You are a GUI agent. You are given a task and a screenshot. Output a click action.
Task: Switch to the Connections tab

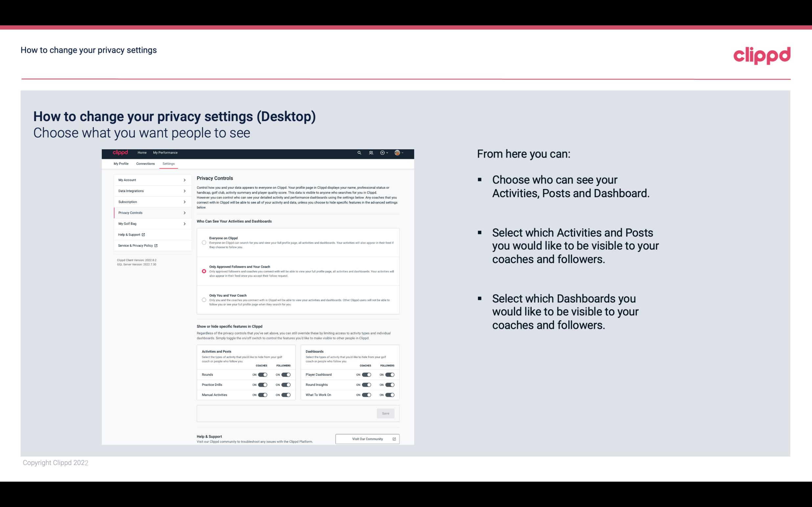pos(145,163)
